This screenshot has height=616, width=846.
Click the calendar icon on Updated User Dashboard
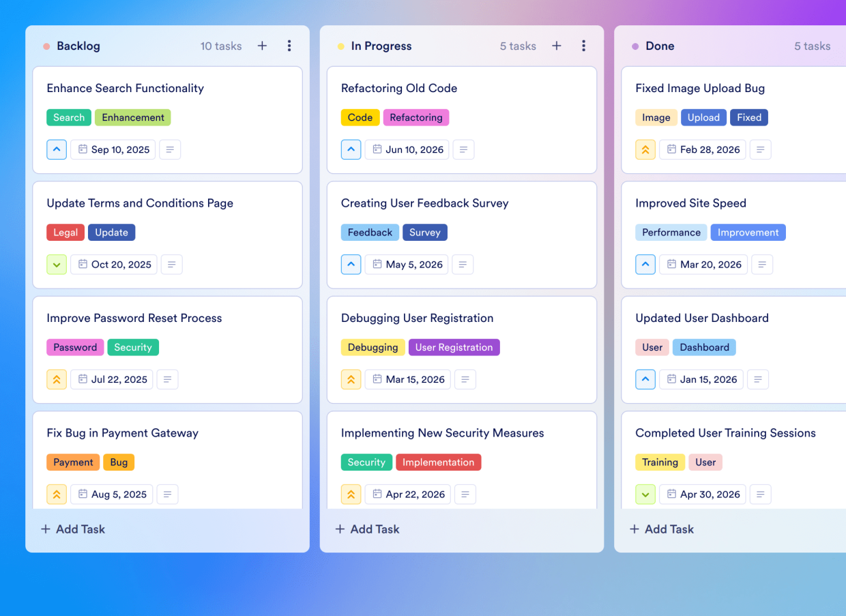[x=673, y=379]
